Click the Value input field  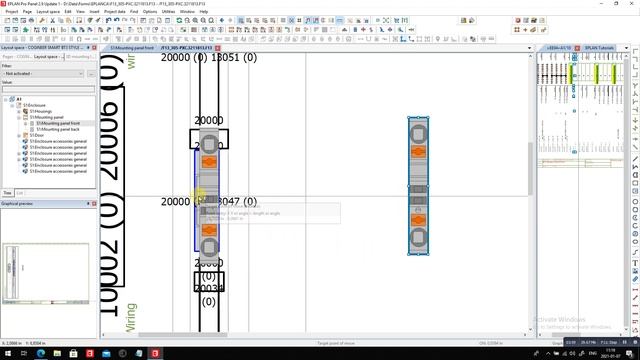pyautogui.click(x=48, y=89)
